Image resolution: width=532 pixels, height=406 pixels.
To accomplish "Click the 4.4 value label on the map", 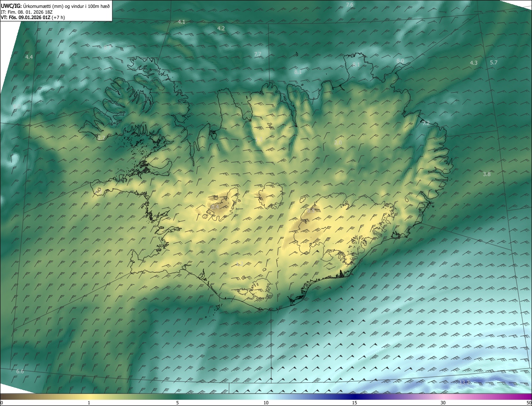I will tap(29, 57).
